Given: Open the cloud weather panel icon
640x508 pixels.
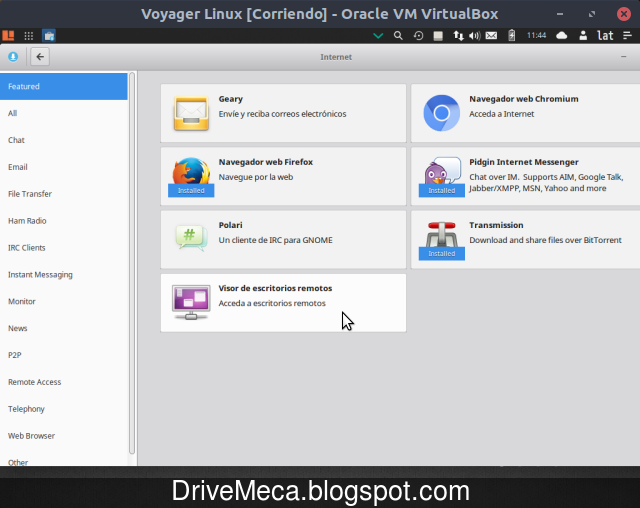Looking at the screenshot, I should (x=562, y=36).
